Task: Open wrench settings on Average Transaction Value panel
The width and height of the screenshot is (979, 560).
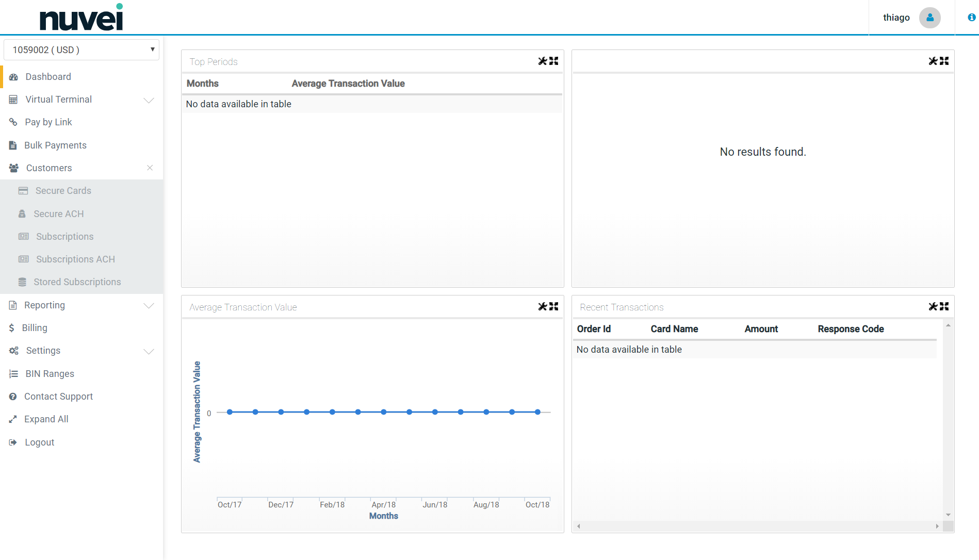Action: [542, 307]
